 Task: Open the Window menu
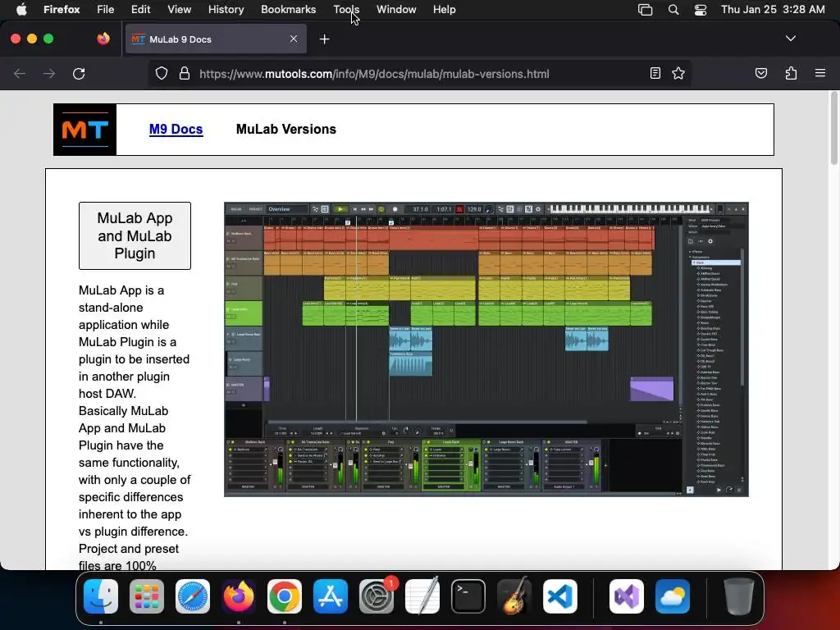(396, 10)
